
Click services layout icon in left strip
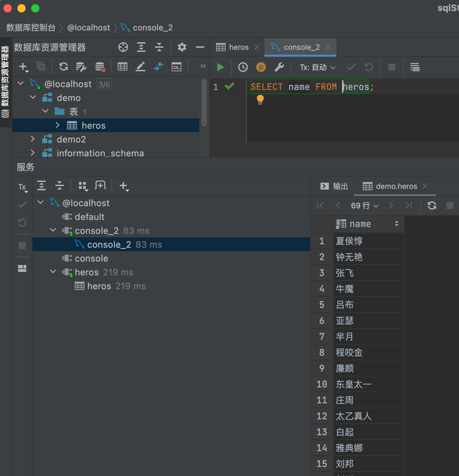(22, 268)
